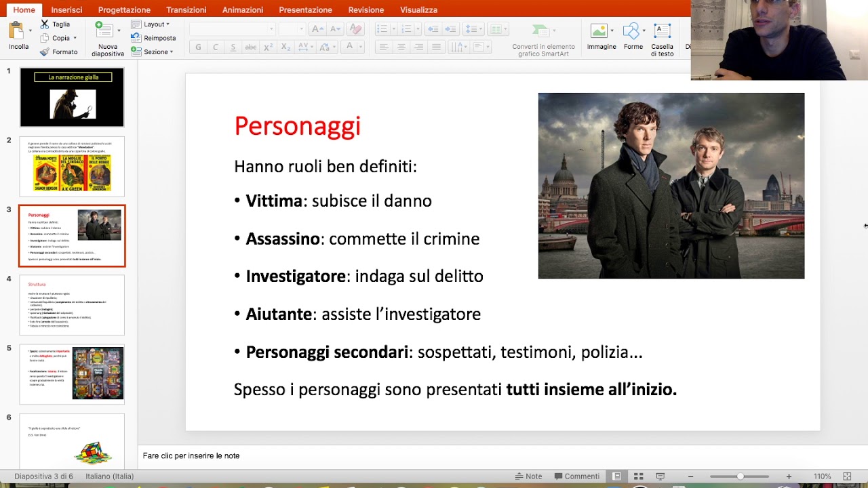Open change case Aa dropdown

click(x=328, y=47)
